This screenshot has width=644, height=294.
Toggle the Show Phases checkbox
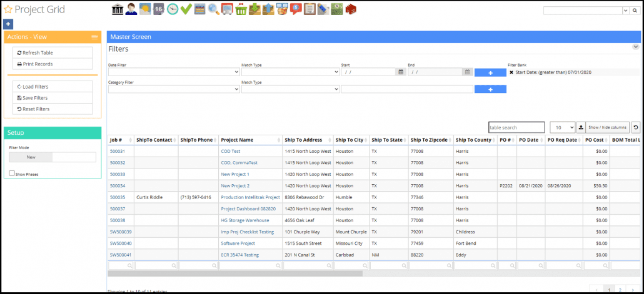click(13, 174)
